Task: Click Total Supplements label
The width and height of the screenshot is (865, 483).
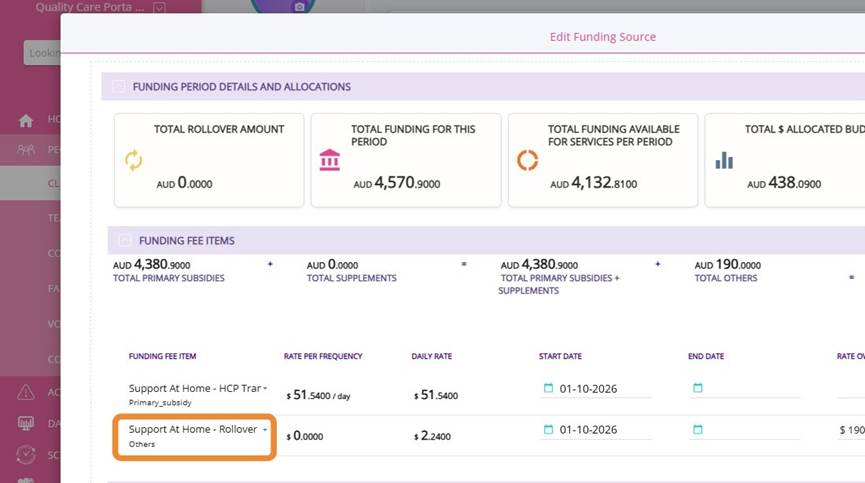Action: tap(351, 278)
